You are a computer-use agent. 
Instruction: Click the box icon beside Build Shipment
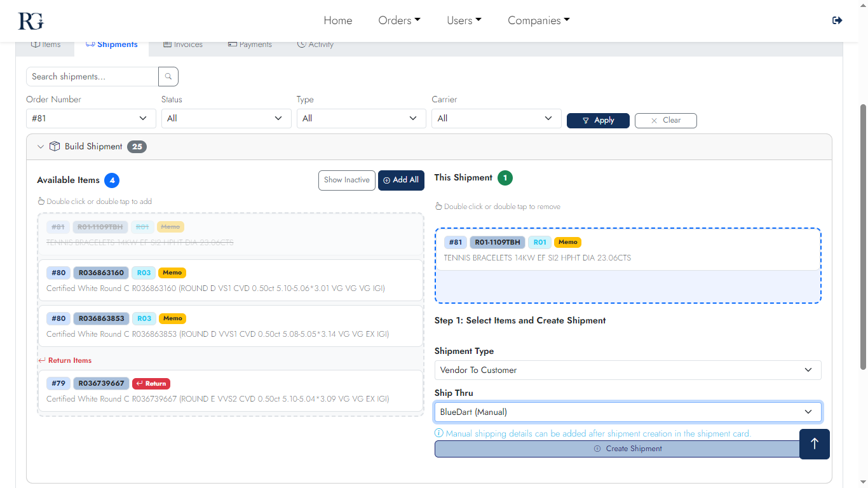(x=55, y=146)
